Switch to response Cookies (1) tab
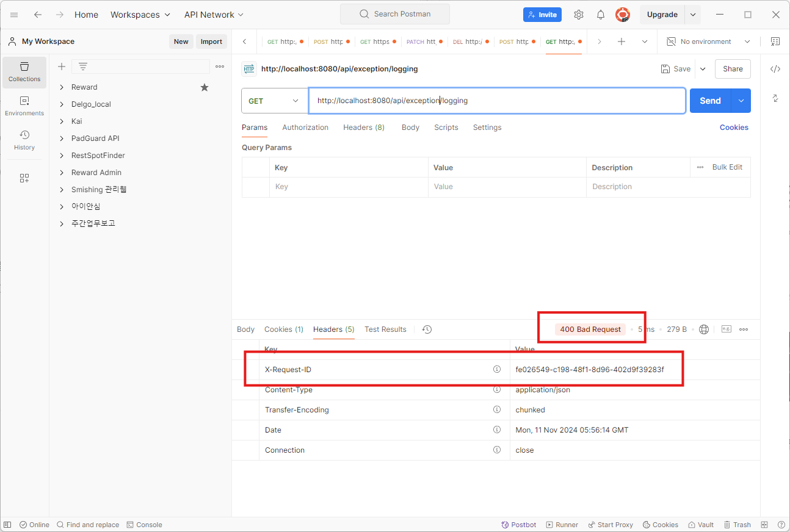 pos(284,329)
